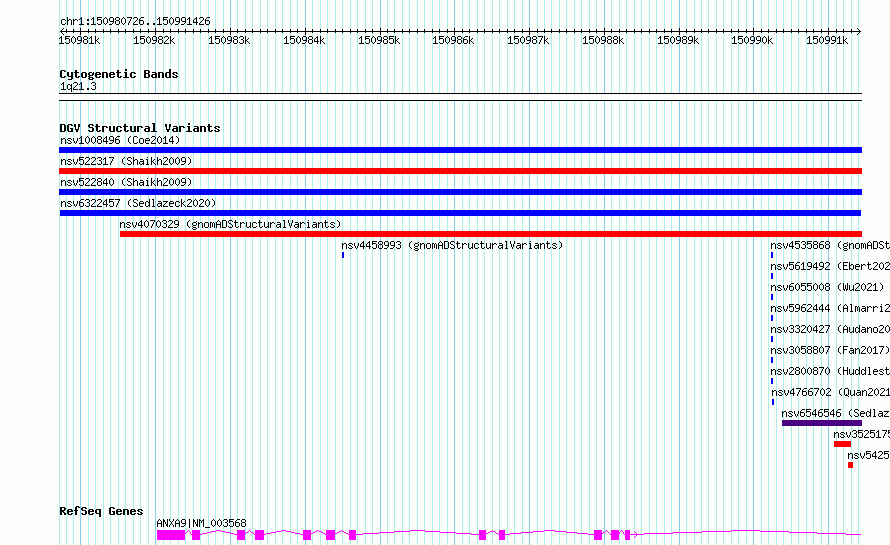This screenshot has width=890, height=545.
Task: Click the 150986k ruler label
Action: pyautogui.click(x=453, y=40)
